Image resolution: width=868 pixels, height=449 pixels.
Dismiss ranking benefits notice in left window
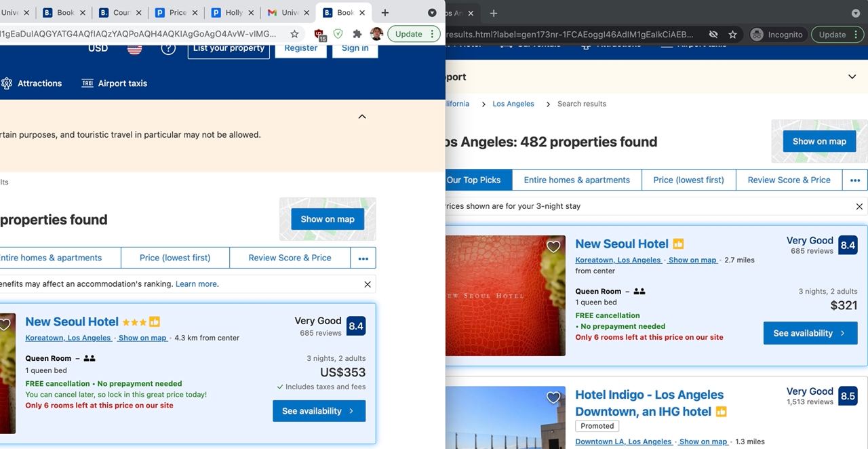tap(368, 284)
